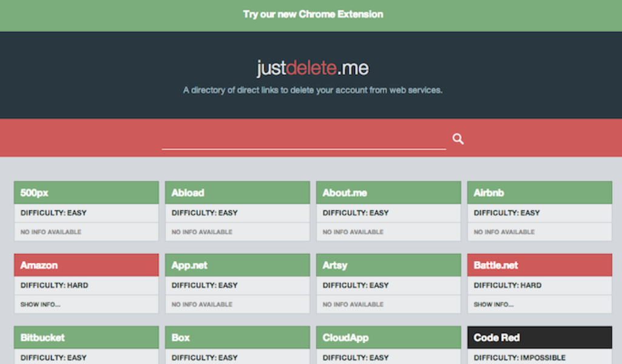Click App.net's Difficulty: Easy text
Screen dimensions: 622x364
click(x=205, y=286)
